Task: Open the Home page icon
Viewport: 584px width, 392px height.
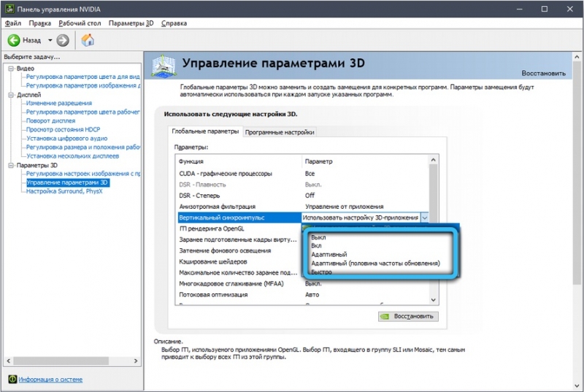Action: coord(88,40)
